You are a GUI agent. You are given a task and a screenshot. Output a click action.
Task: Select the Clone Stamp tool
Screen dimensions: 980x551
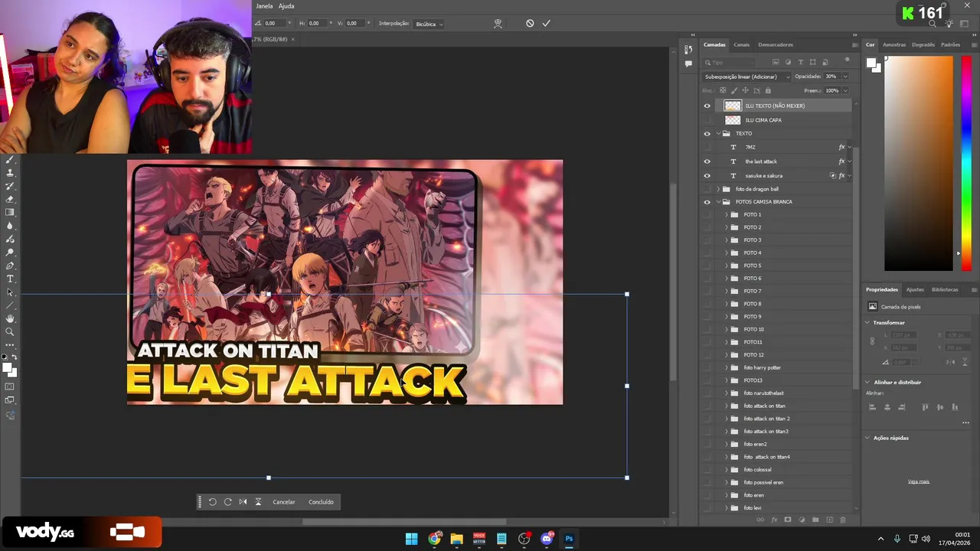coord(10,173)
